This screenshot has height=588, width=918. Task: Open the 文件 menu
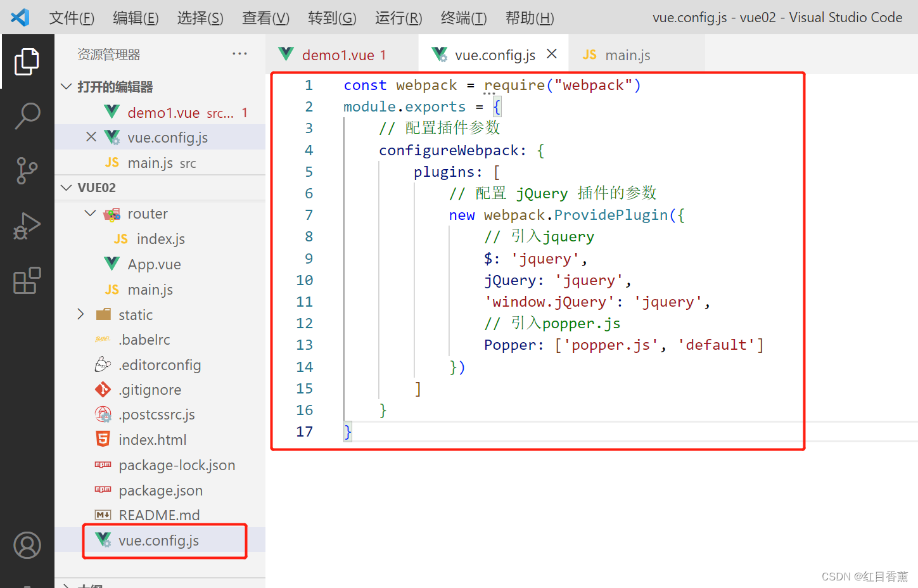[x=72, y=18]
